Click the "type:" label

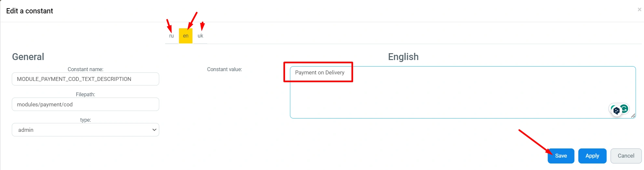click(85, 120)
